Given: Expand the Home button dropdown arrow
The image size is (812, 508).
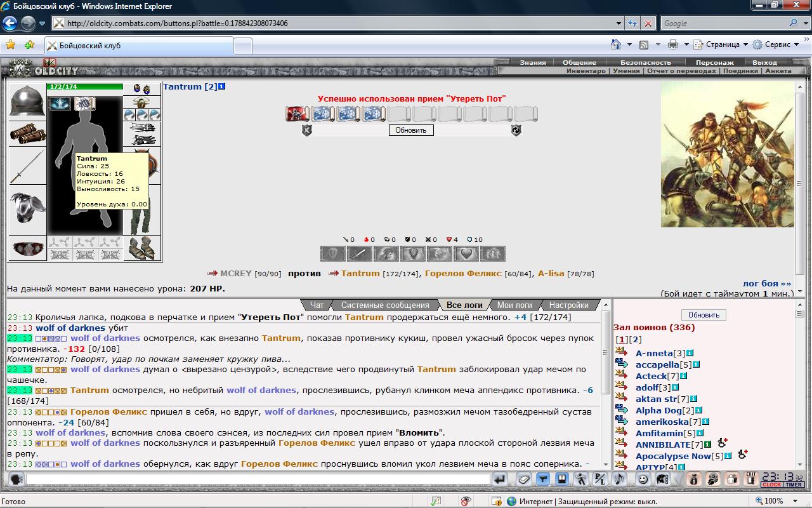Looking at the screenshot, I should click(x=629, y=44).
